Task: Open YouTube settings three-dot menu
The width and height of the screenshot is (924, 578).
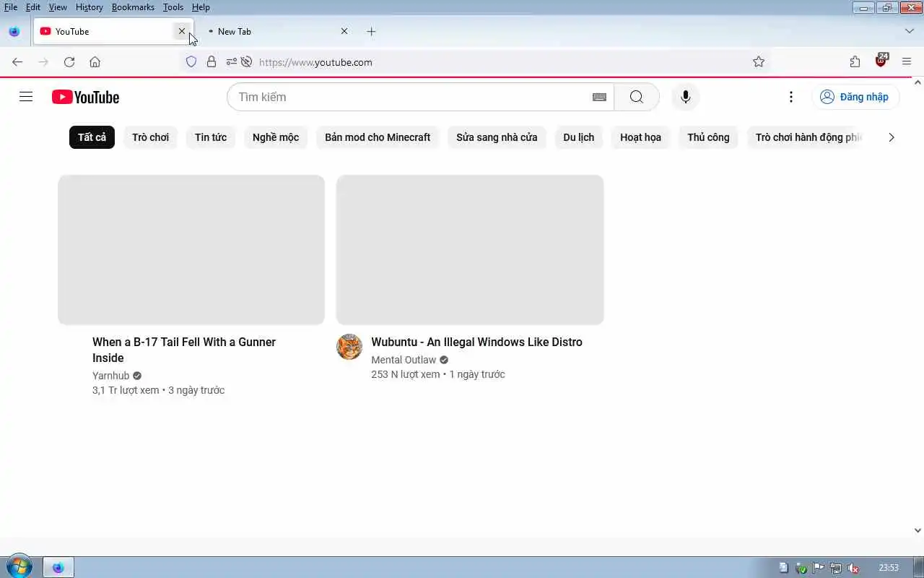Action: [790, 97]
